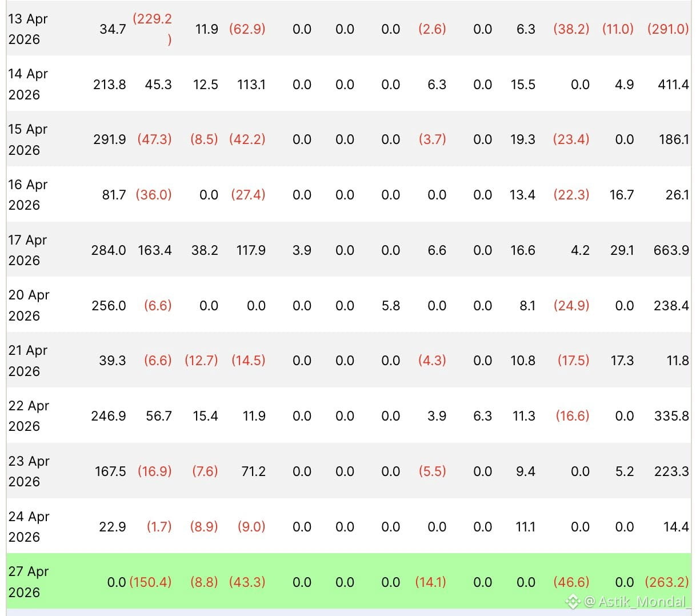This screenshot has width=696, height=616.
Task: Select the 71.2 cell on 23 Apr
Action: (x=254, y=471)
